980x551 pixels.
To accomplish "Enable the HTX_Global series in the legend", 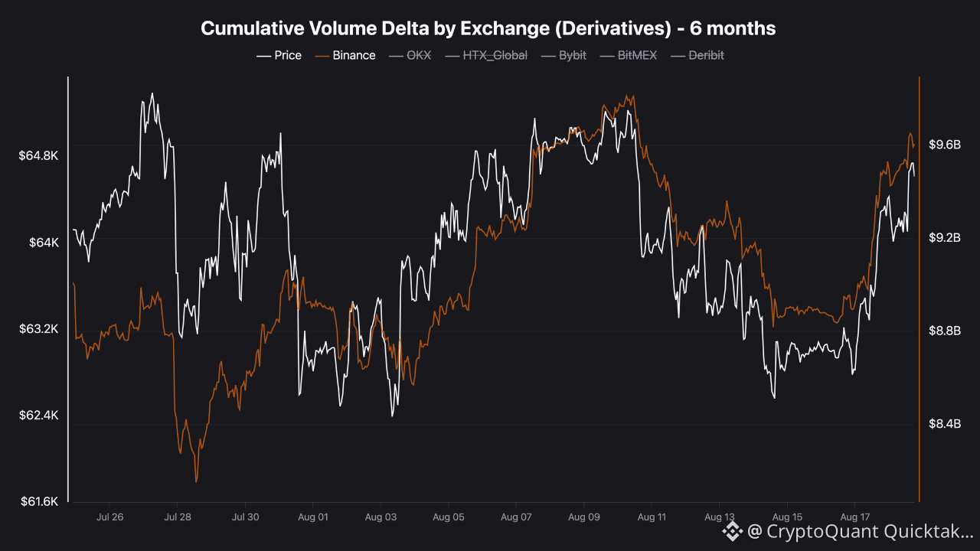I will coord(486,55).
